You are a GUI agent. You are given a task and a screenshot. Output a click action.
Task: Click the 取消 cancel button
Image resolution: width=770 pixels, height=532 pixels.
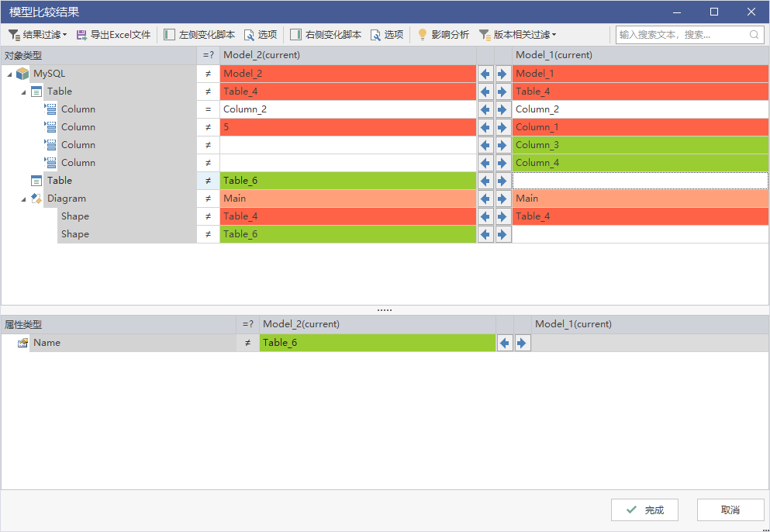pyautogui.click(x=730, y=510)
